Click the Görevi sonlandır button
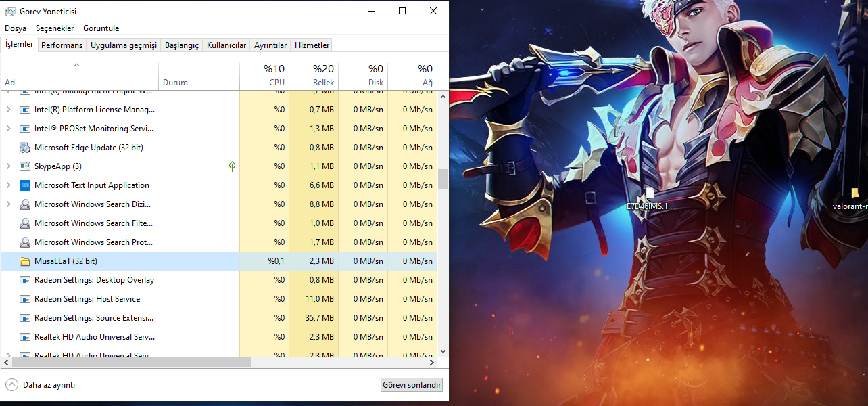This screenshot has height=406, width=868. click(412, 385)
